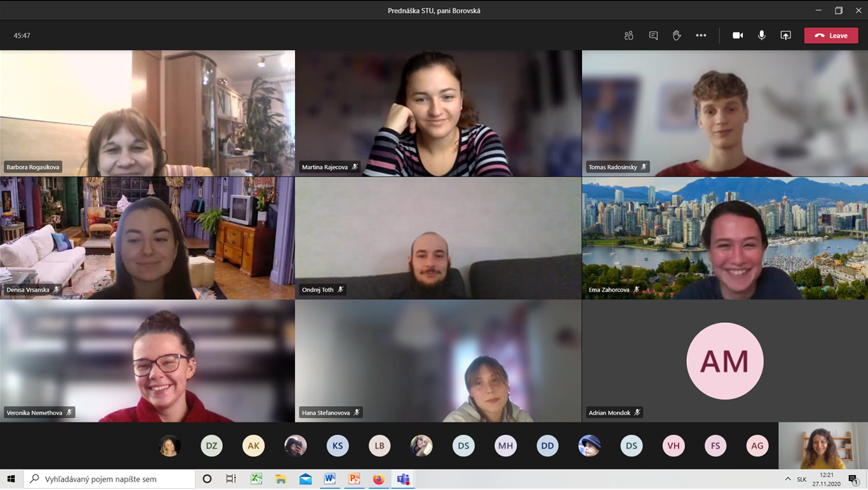Open Cortana from the taskbar circle

[x=207, y=479]
